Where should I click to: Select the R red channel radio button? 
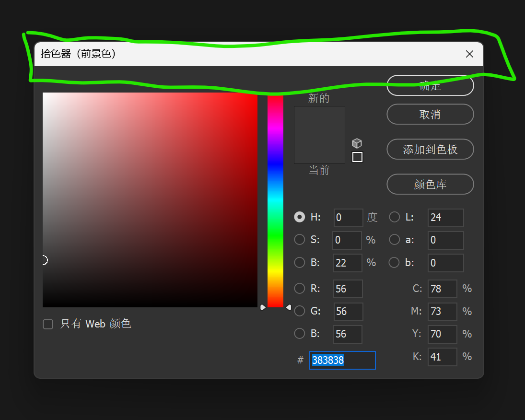coord(299,289)
